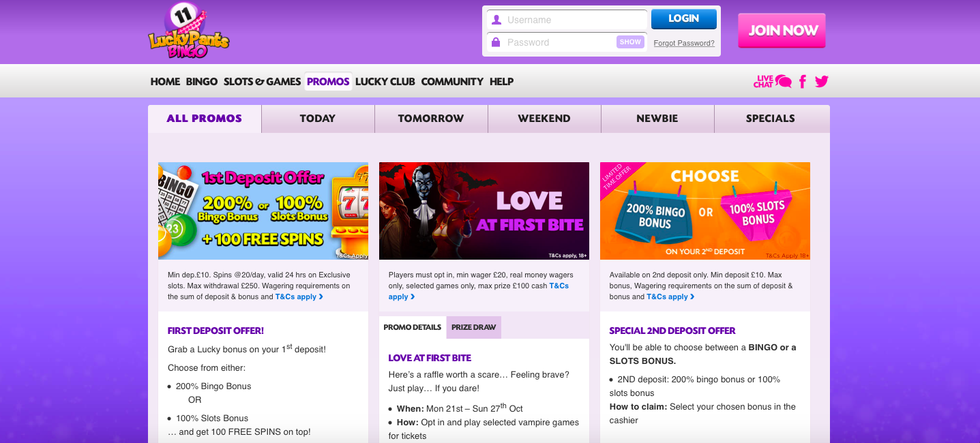Viewport: 980px width, 443px height.
Task: Focus the Username input field
Action: [x=567, y=20]
